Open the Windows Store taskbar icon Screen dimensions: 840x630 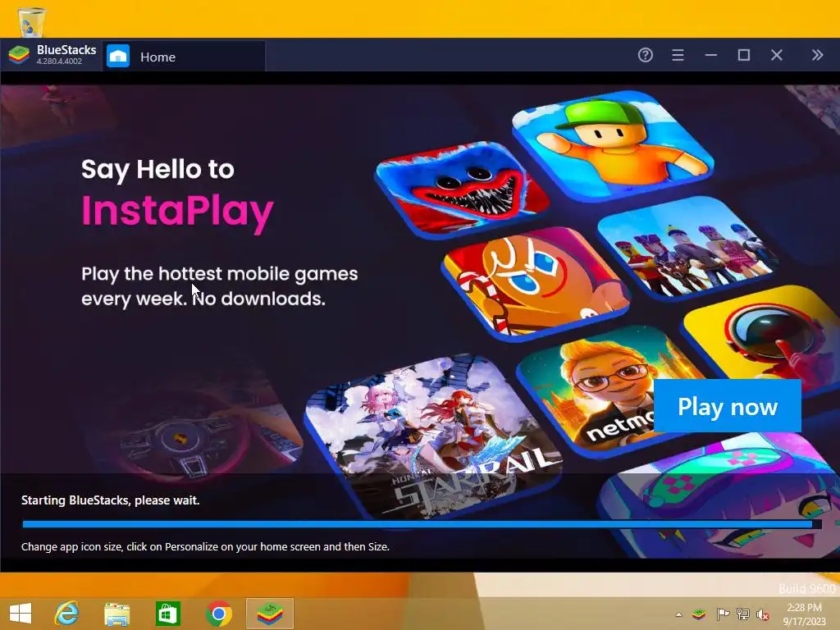pyautogui.click(x=167, y=614)
